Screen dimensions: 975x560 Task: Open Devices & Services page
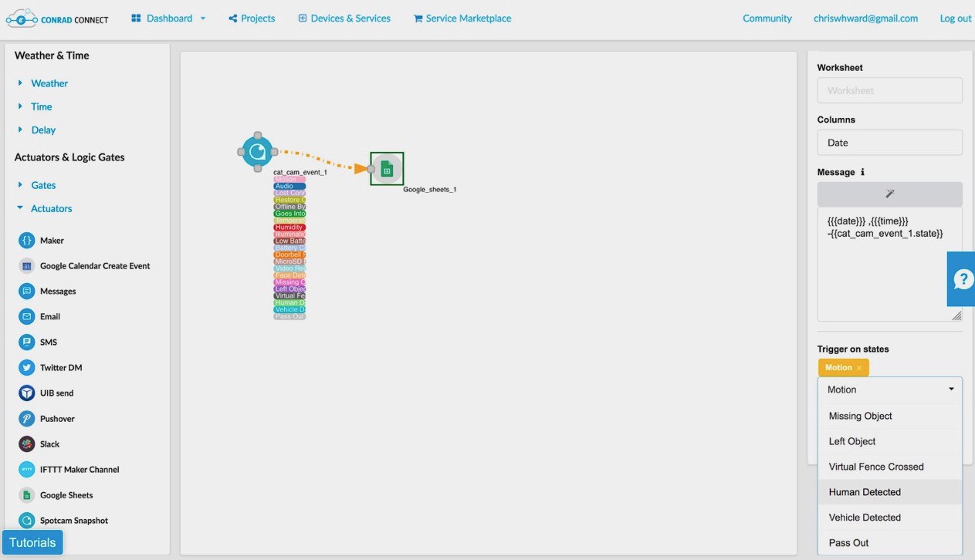(x=344, y=19)
